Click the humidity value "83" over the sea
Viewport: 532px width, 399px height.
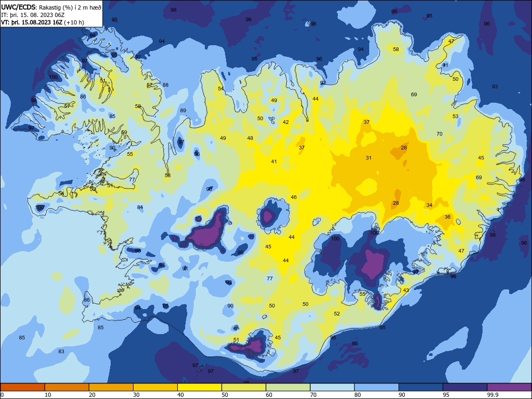coord(61,352)
